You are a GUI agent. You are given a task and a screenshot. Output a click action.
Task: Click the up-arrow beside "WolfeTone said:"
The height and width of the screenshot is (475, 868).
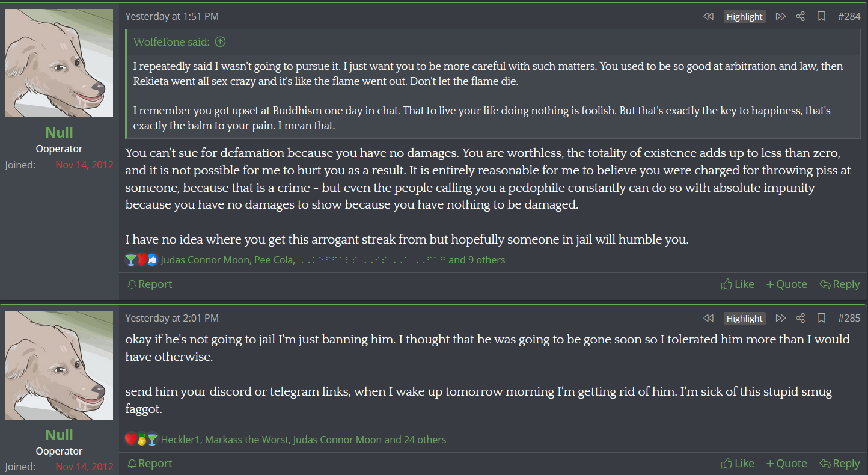click(220, 42)
